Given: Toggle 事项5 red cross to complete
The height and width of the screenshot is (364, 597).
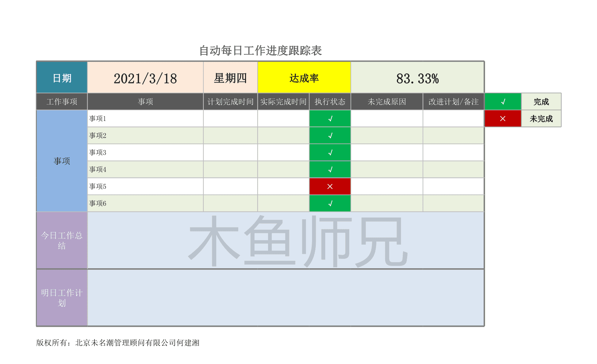Looking at the screenshot, I should 330,186.
